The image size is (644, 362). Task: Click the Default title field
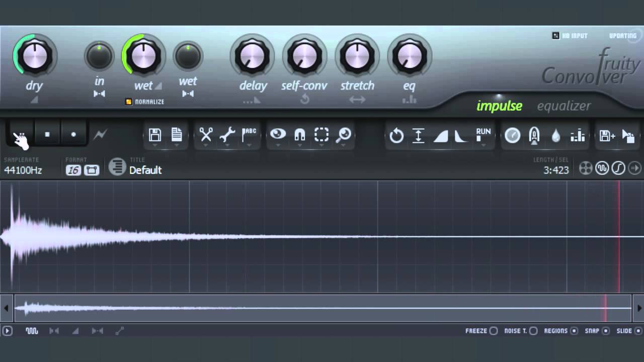pos(145,170)
